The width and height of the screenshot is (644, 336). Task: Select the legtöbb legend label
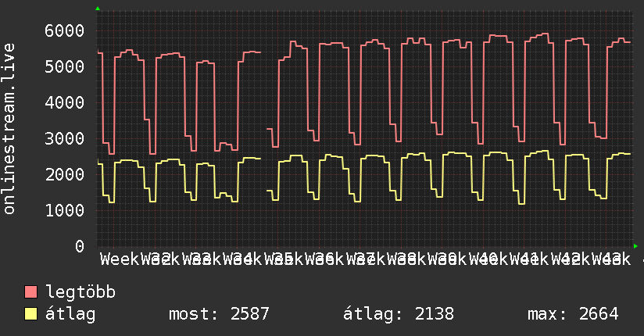80,292
